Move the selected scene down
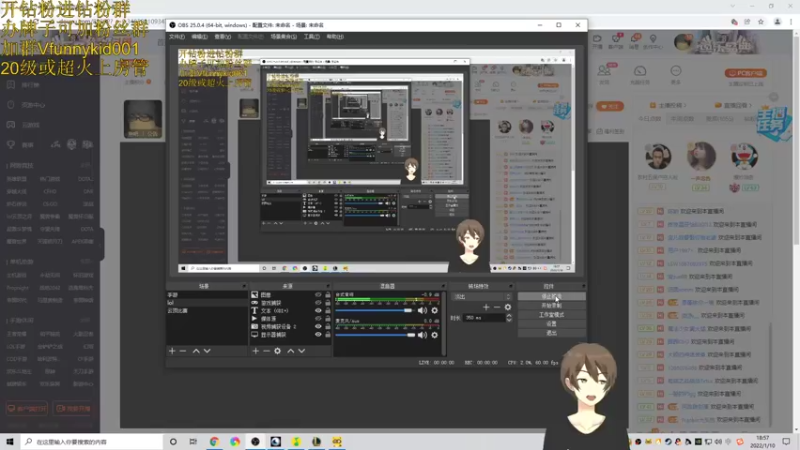This screenshot has height=450, width=800. [207, 351]
